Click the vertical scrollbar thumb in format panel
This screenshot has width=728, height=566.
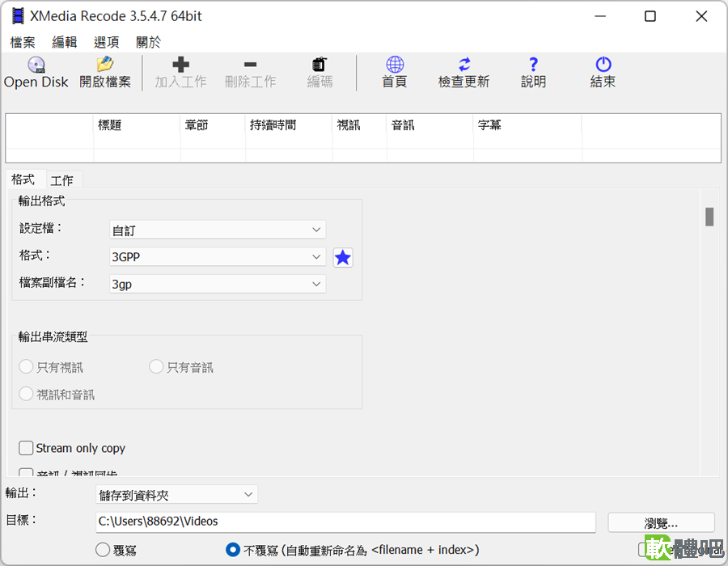[709, 217]
